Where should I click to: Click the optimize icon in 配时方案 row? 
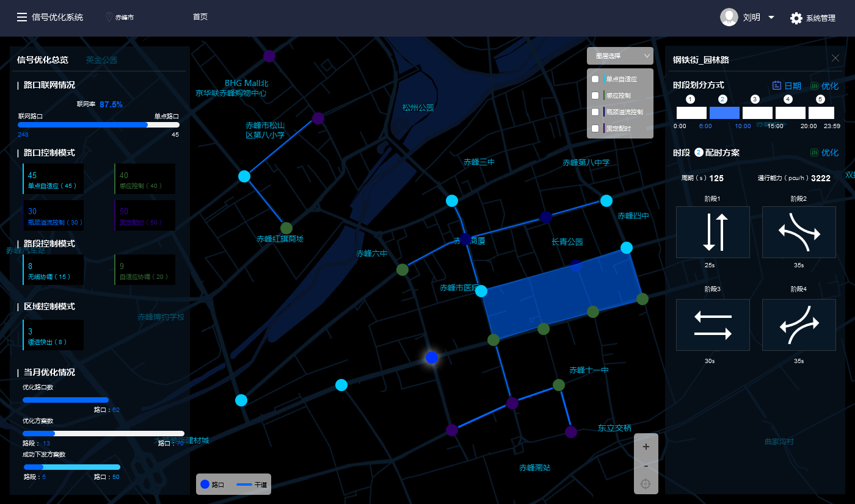pyautogui.click(x=814, y=153)
